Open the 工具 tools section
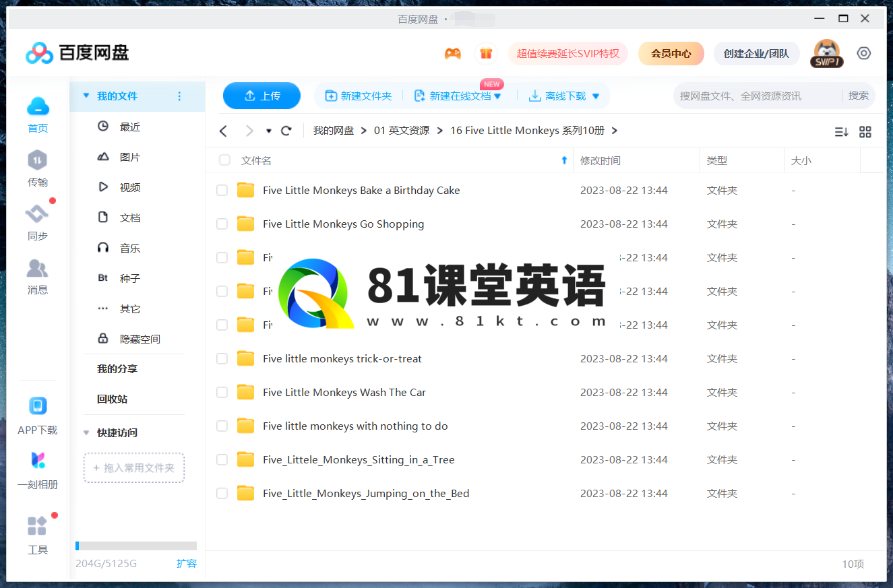This screenshot has height=588, width=893. click(x=38, y=535)
